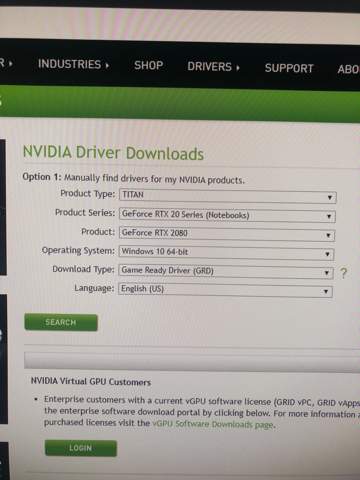Screen dimensions: 360x480
Task: Click the Option 1 manual driver search text
Action: pyautogui.click(x=133, y=178)
